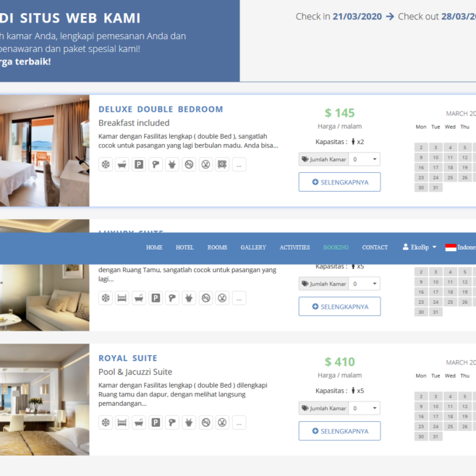Click the air conditioning icon for Deluxe Double Bedroom
Viewport: 476px width, 476px height.
click(106, 164)
